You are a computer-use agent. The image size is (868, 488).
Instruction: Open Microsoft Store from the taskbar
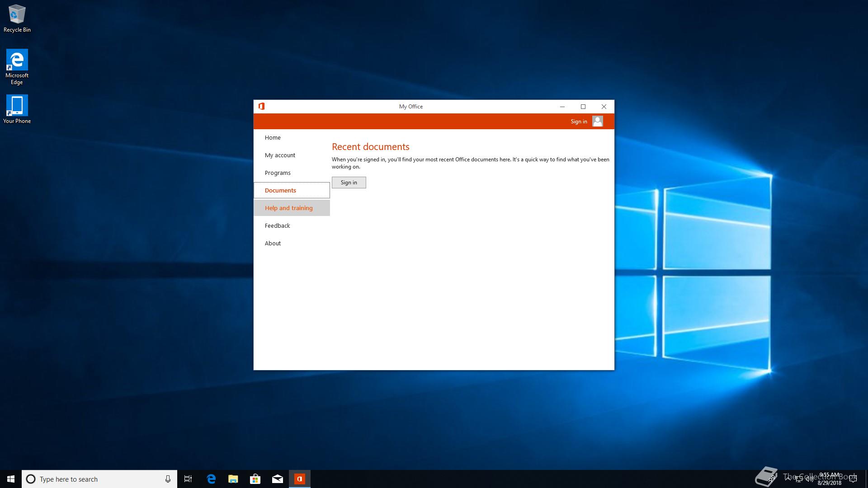255,479
